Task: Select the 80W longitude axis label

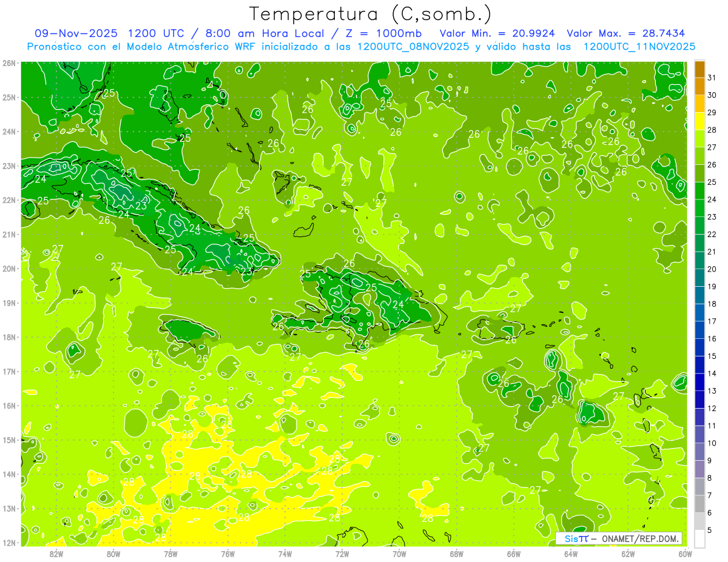Action: pos(113,554)
